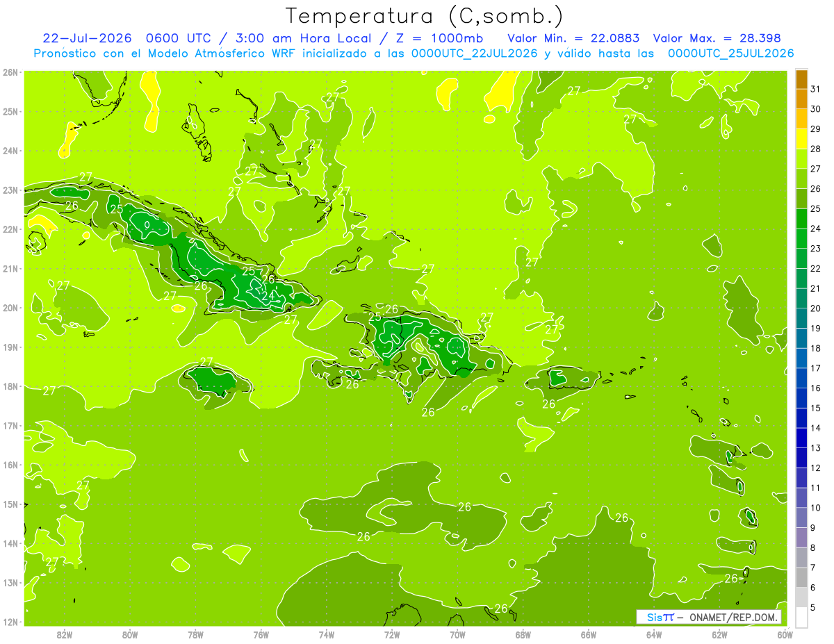This screenshot has width=834, height=644.
Task: Click the '64W' longitude axis label
Action: click(654, 634)
